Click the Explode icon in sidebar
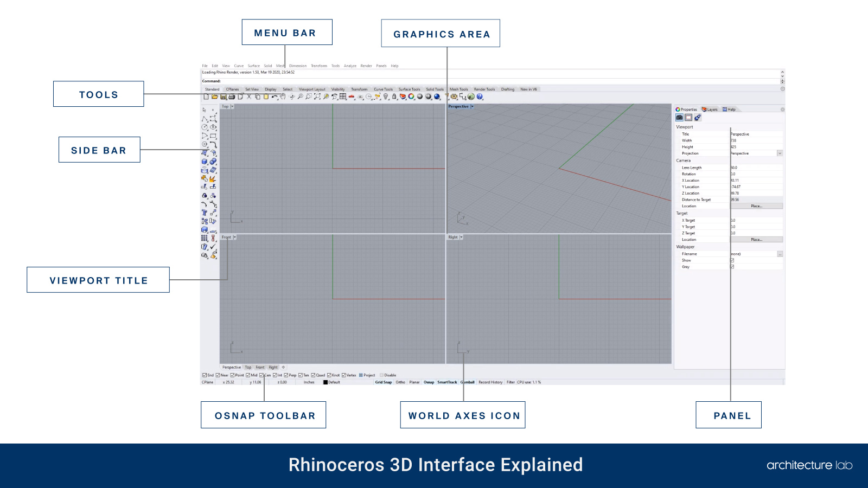Screen dimensions: 868x488 click(213, 178)
